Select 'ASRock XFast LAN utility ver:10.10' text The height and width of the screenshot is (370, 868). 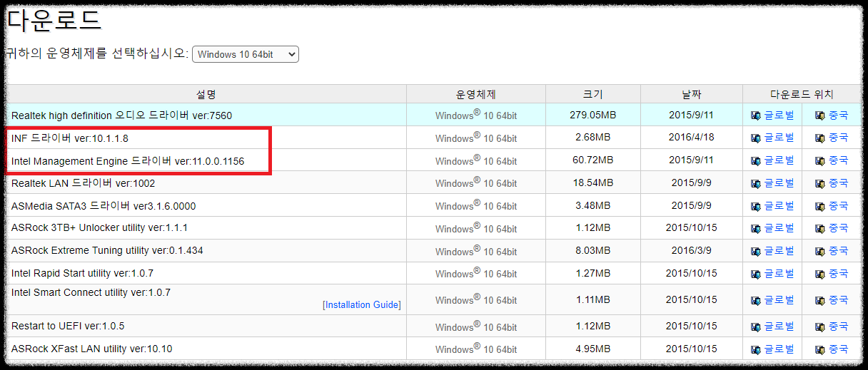pos(91,349)
